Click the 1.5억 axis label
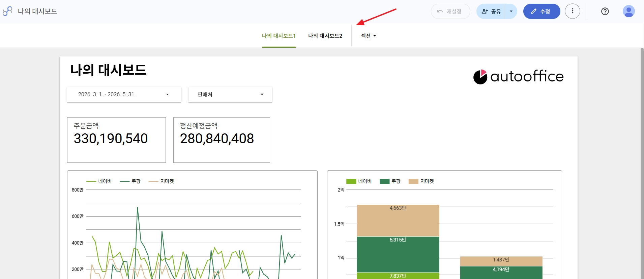This screenshot has height=279, width=644. (x=339, y=224)
